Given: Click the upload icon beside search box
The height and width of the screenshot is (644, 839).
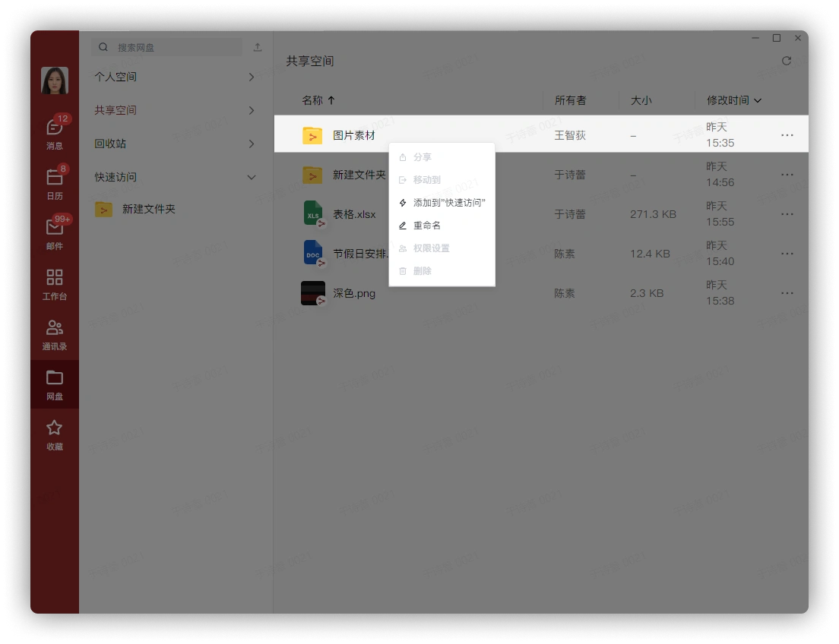Looking at the screenshot, I should pos(258,47).
